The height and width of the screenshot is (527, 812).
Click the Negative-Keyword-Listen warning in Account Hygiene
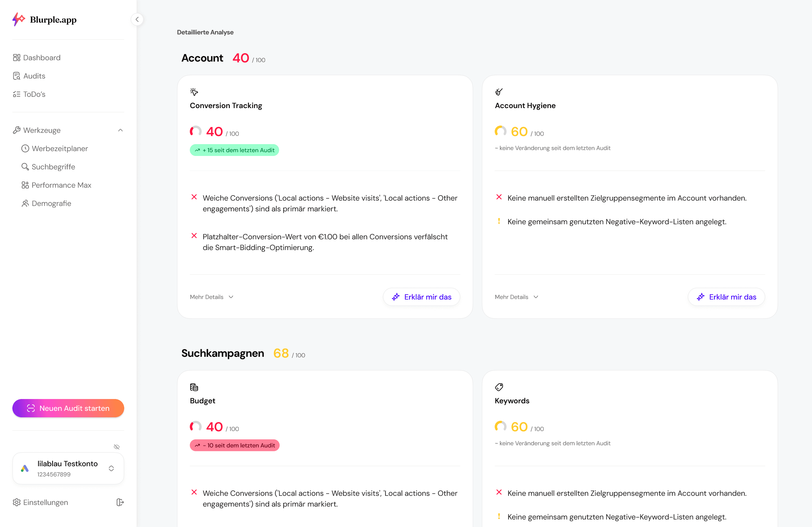click(x=617, y=222)
